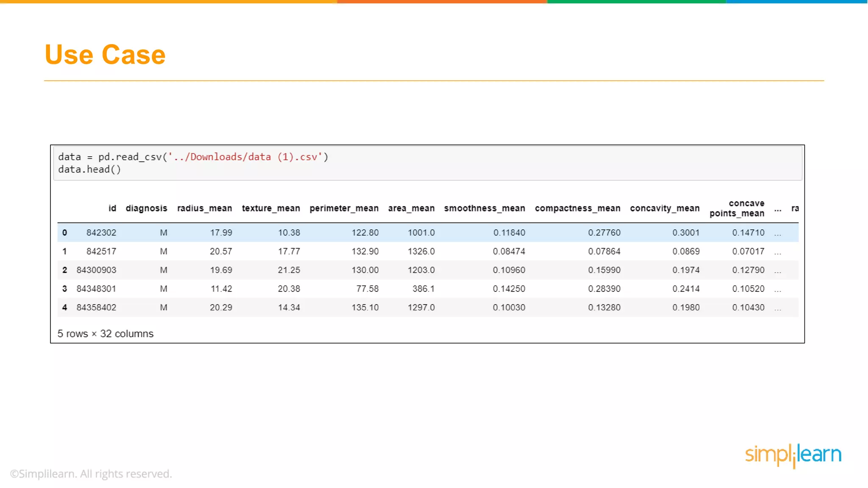The width and height of the screenshot is (868, 488).
Task: Click texture_mean value 20.38
Action: pyautogui.click(x=289, y=288)
